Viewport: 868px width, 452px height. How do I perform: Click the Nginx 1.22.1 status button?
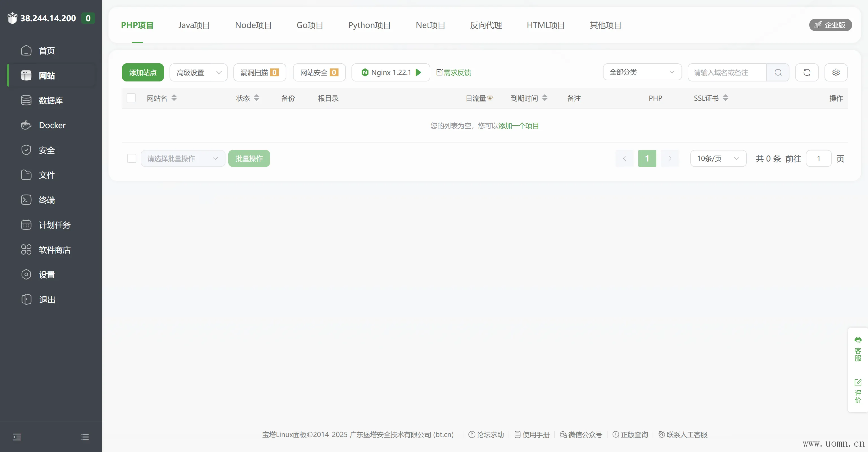(390, 72)
